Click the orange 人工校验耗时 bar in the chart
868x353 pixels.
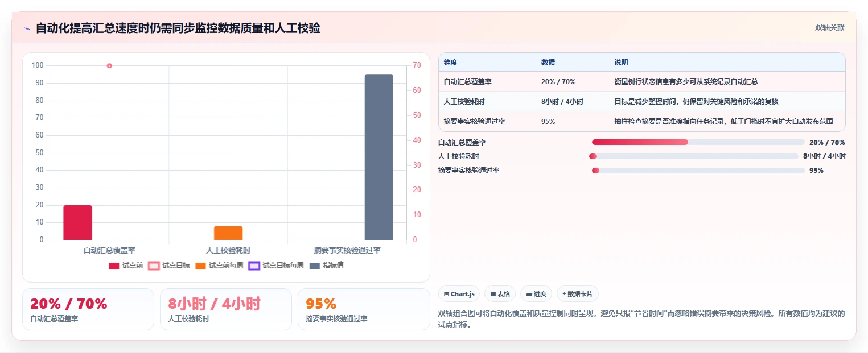[x=228, y=233]
